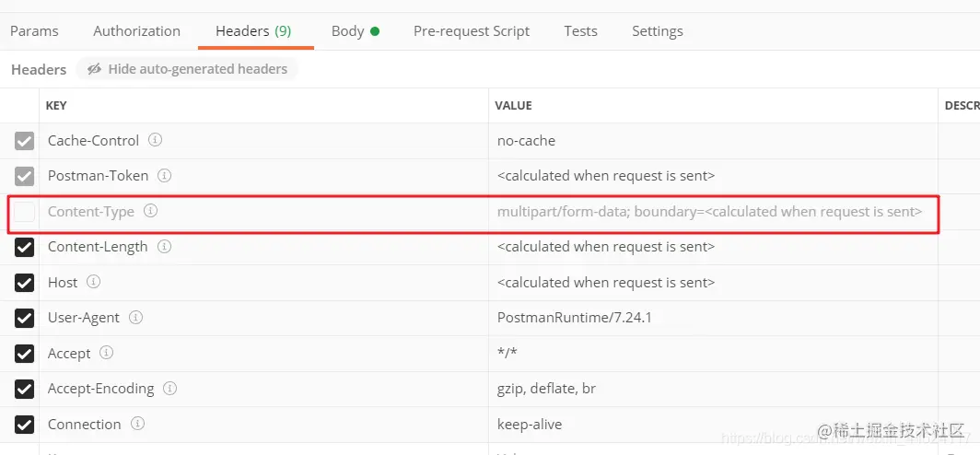This screenshot has height=455, width=980.
Task: Uncheck the Content-Length header checkbox
Action: 25,248
